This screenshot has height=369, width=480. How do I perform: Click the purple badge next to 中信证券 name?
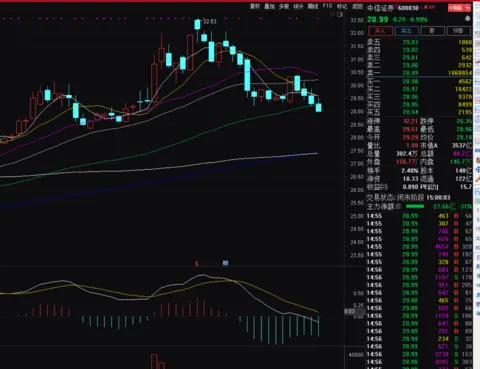coord(396,6)
